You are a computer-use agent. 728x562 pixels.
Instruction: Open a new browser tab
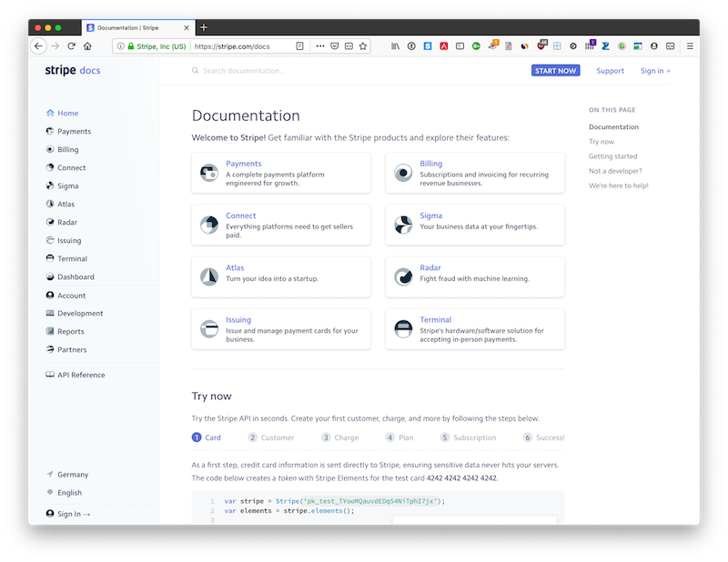click(x=203, y=27)
